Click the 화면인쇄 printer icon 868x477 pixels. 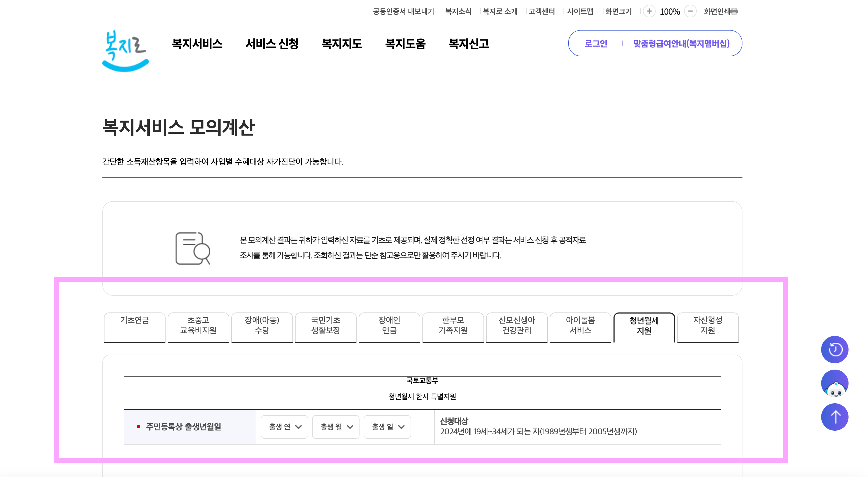pyautogui.click(x=734, y=11)
